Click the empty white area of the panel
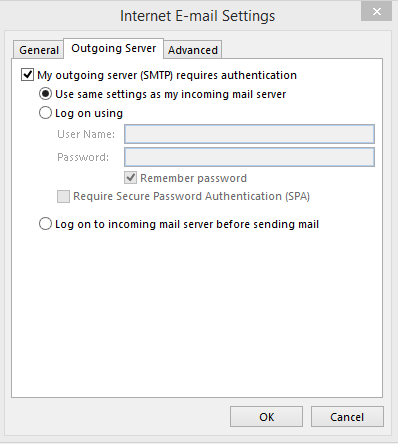The image size is (398, 444). click(197, 313)
